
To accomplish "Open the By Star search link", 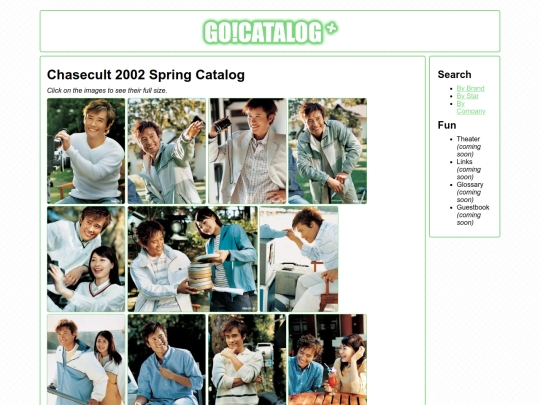I will tap(467, 96).
